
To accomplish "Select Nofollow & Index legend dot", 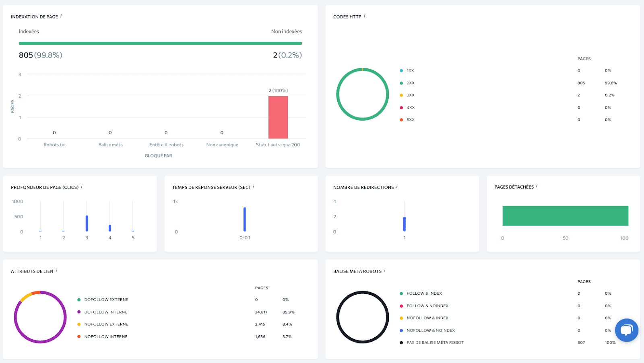I will [x=401, y=318].
